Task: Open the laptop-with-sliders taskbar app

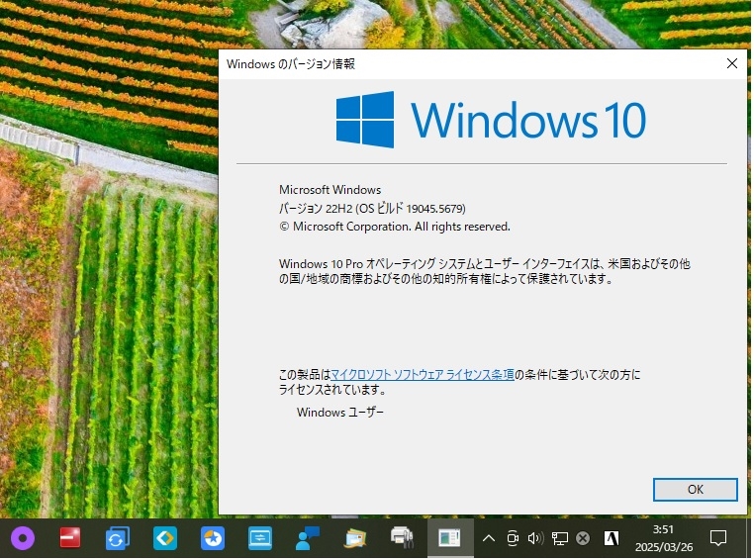Action: pyautogui.click(x=259, y=538)
